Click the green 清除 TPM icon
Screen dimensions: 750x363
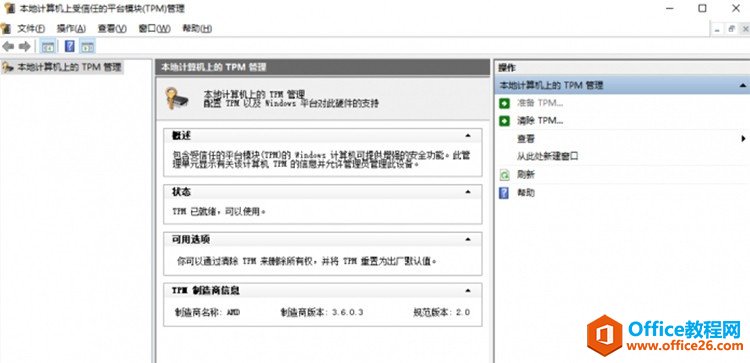coord(504,121)
